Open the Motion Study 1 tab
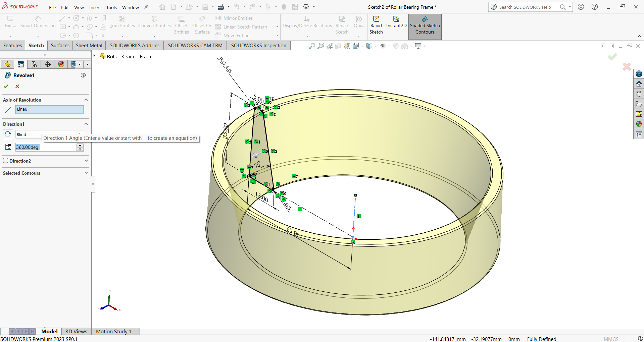 114,331
